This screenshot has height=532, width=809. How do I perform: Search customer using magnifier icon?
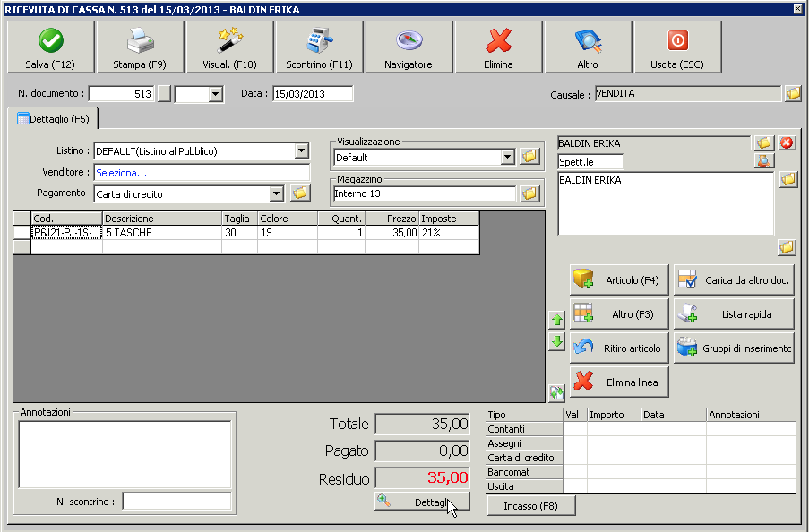point(763,161)
